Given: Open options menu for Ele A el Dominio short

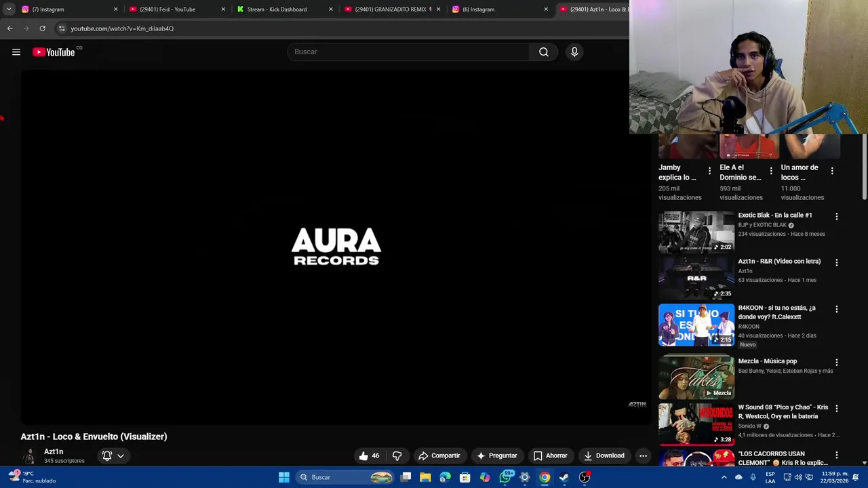Looking at the screenshot, I should point(771,171).
